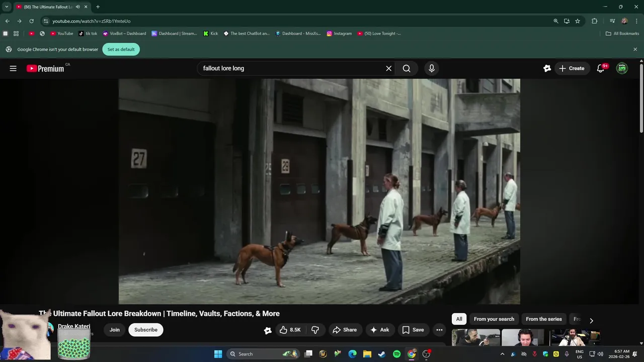Open the Chrome profile avatar
644x362 pixels.
tap(624, 21)
